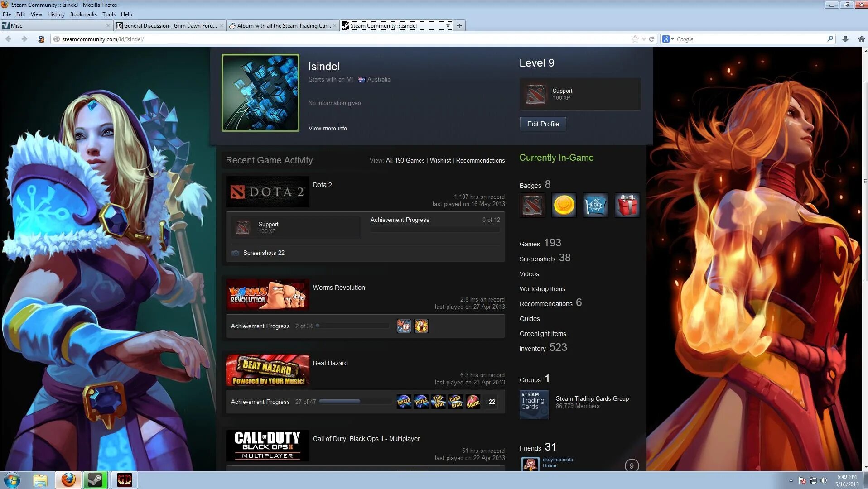Show the +22 more Beat Hazard achievements
The width and height of the screenshot is (868, 489).
490,402
